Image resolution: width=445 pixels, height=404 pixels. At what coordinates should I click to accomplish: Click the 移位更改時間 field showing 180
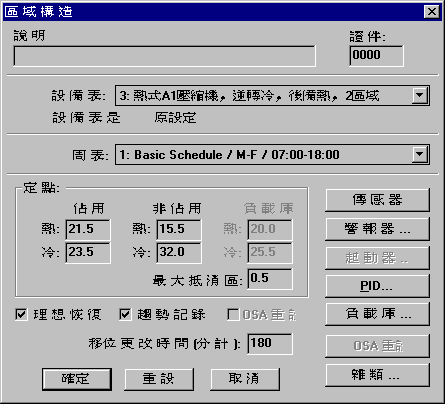pyautogui.click(x=270, y=344)
